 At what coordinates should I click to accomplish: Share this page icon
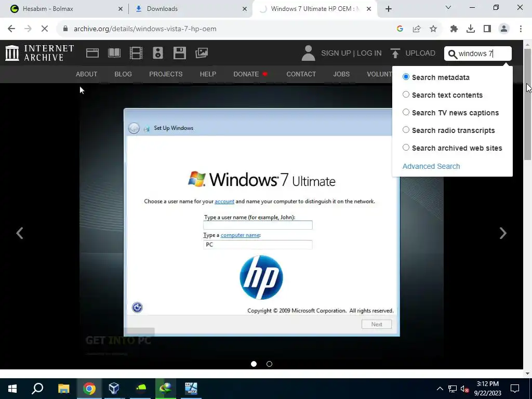417,29
